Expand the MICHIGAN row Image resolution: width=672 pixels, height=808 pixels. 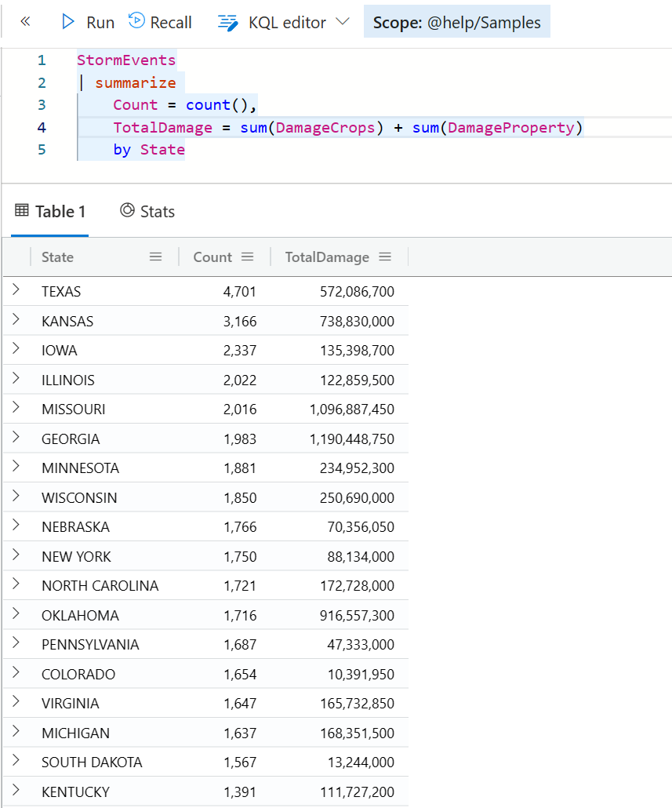coord(16,730)
